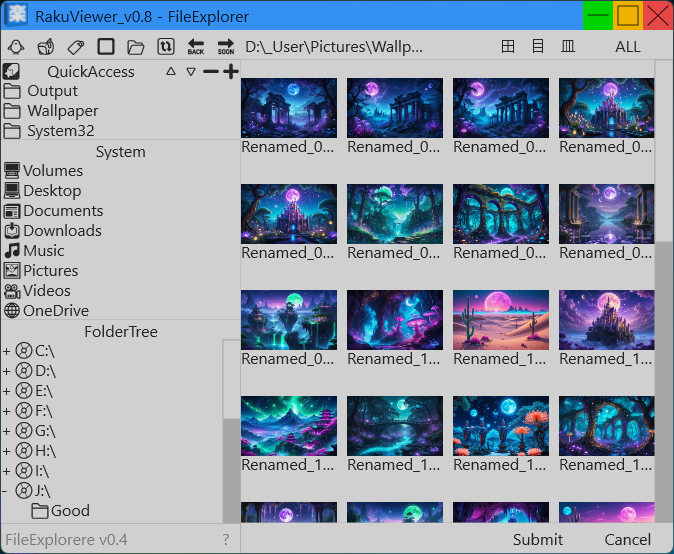Click the refresh swap-arrows icon
This screenshot has height=554, width=674.
[x=166, y=46]
